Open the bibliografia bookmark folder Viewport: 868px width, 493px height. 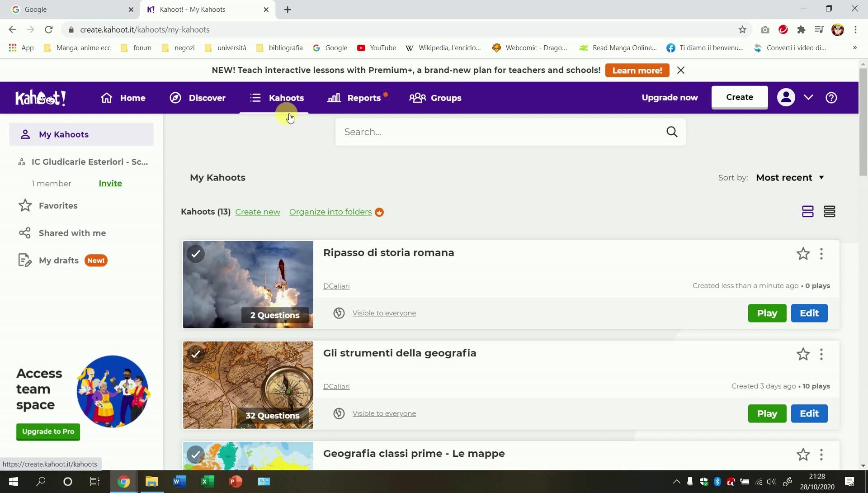point(279,47)
